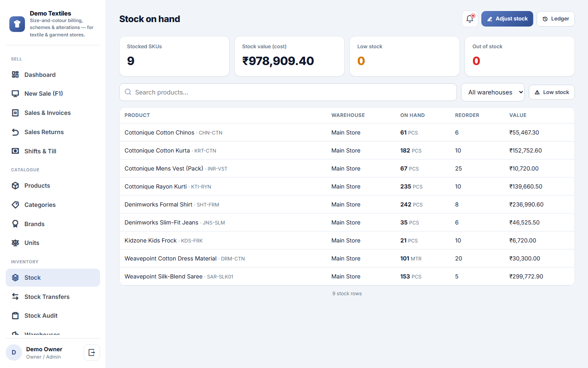Open the Products catalogue page
Screen dimensions: 588x368
click(x=53, y=186)
